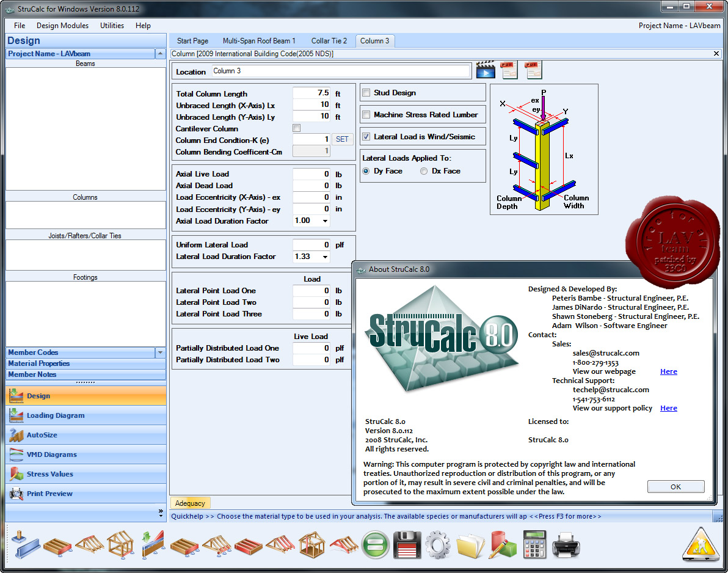Uncheck Lateral Load is Wind/Seismic
The image size is (728, 573).
pos(366,136)
